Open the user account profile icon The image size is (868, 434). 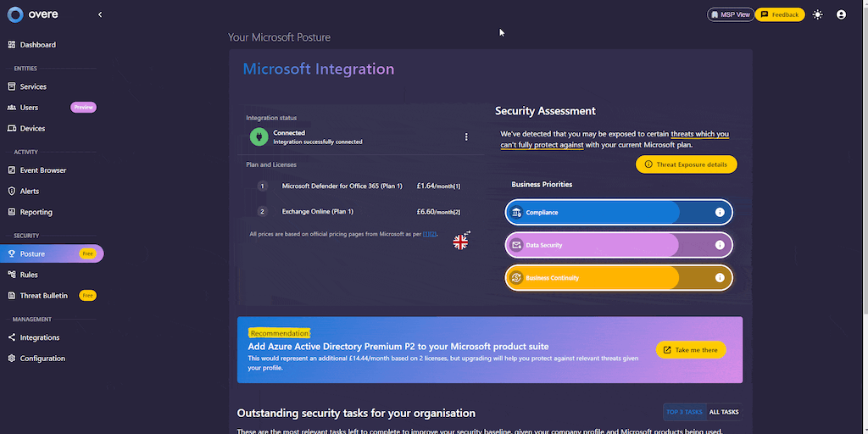[841, 14]
